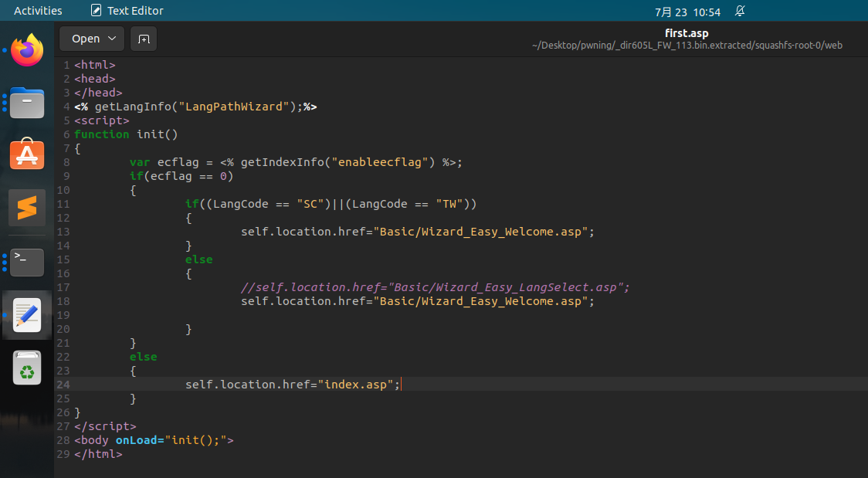This screenshot has height=478, width=868.
Task: Click the </script> tag on line 27
Action: [105, 426]
